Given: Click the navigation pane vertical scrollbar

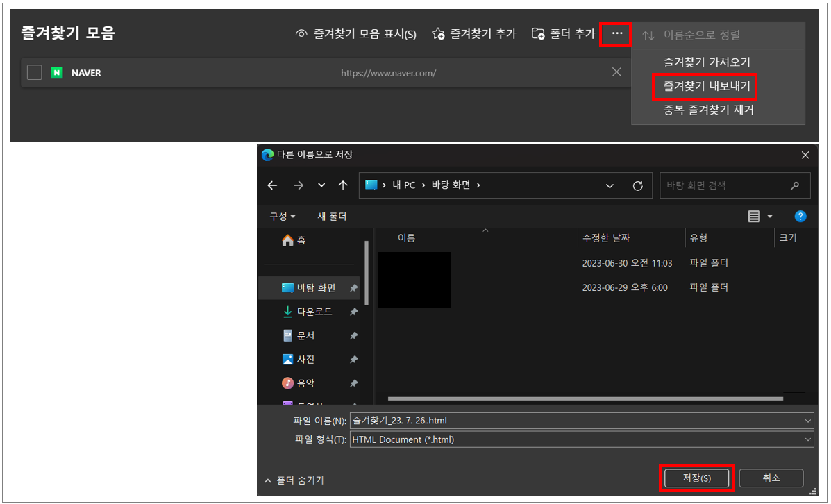Looking at the screenshot, I should (x=367, y=273).
